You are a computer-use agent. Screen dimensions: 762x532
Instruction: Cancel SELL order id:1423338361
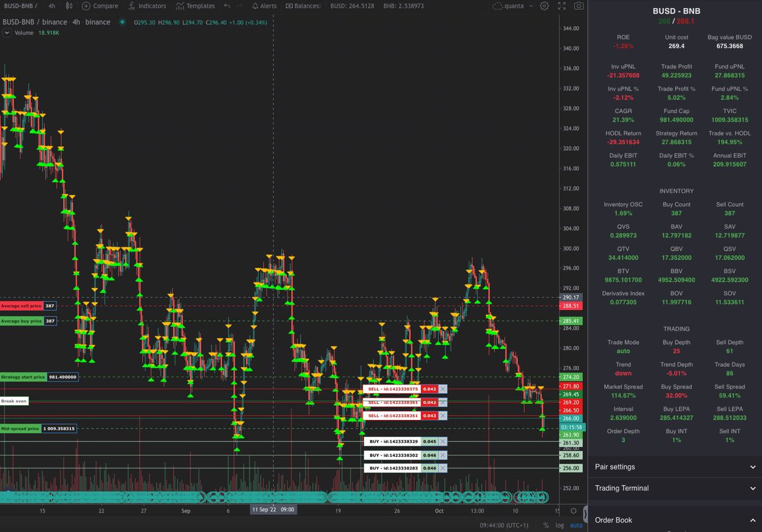coord(442,402)
